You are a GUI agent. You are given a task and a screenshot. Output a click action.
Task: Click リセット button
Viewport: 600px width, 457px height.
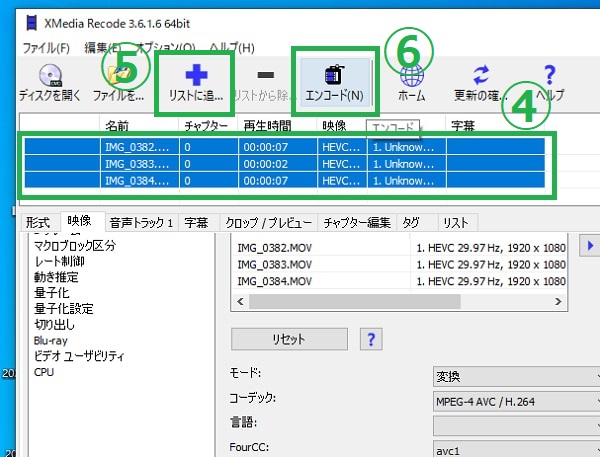pos(289,339)
